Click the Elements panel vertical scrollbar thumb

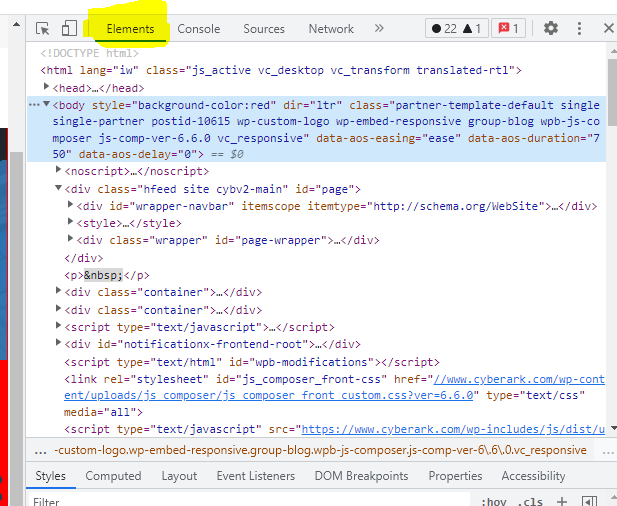pos(612,92)
